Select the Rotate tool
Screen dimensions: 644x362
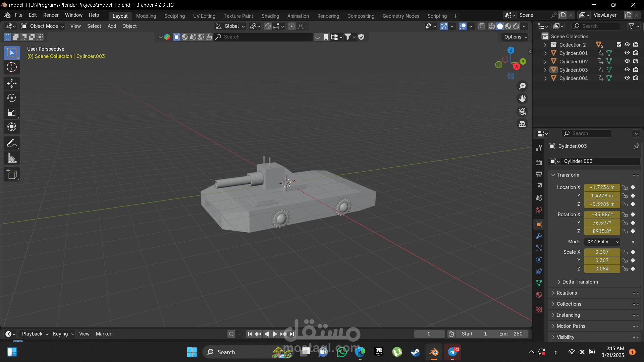[11, 98]
